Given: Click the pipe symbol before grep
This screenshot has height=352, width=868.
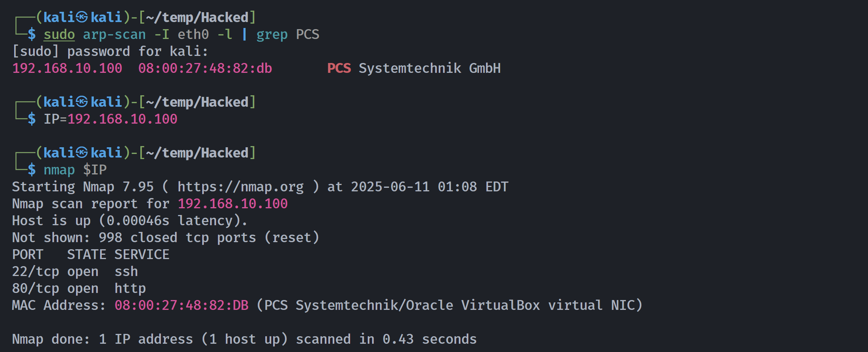Looking at the screenshot, I should [244, 34].
